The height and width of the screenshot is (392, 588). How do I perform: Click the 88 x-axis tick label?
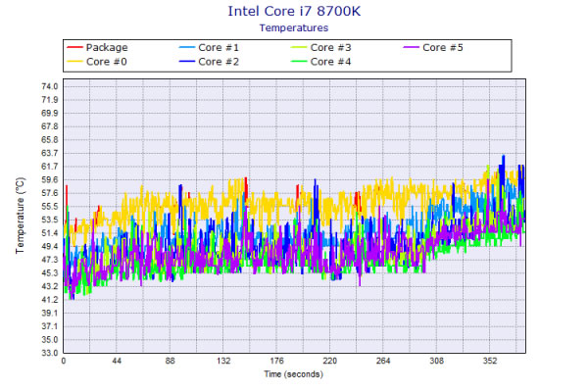pyautogui.click(x=171, y=361)
